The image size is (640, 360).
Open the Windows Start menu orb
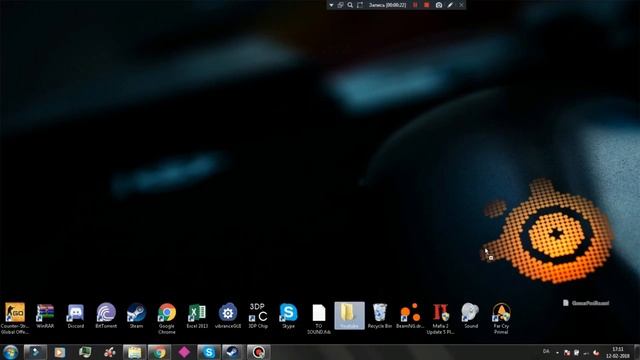pos(10,352)
